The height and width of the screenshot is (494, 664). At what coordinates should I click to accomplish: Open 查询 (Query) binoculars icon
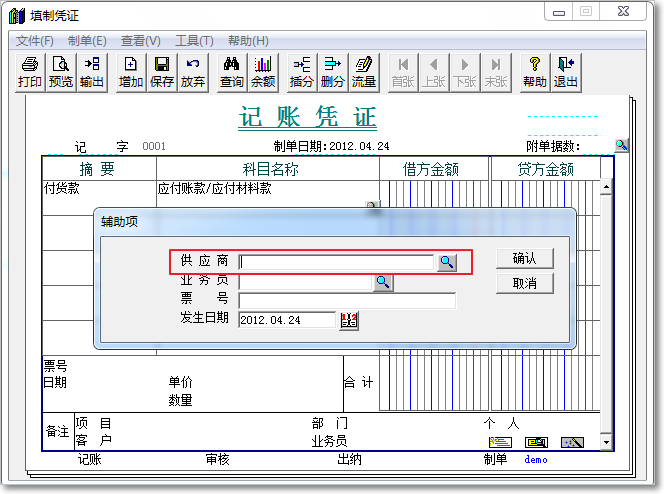click(231, 72)
